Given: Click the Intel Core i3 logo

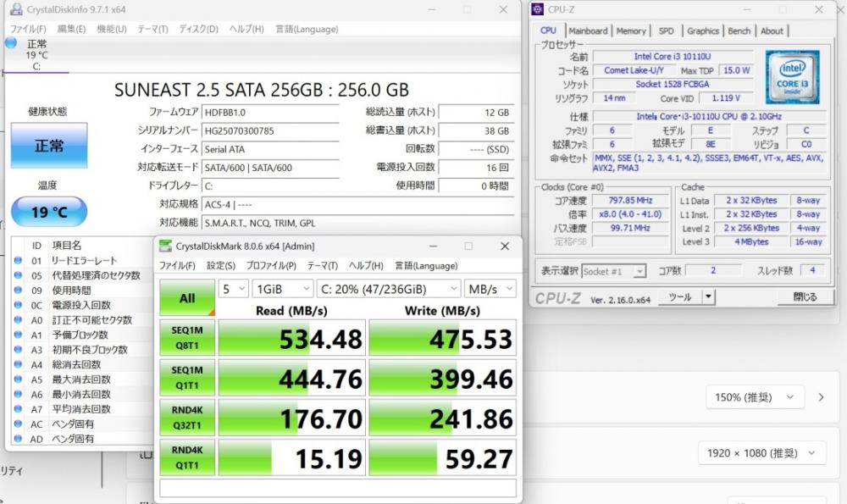Looking at the screenshot, I should click(x=792, y=76).
